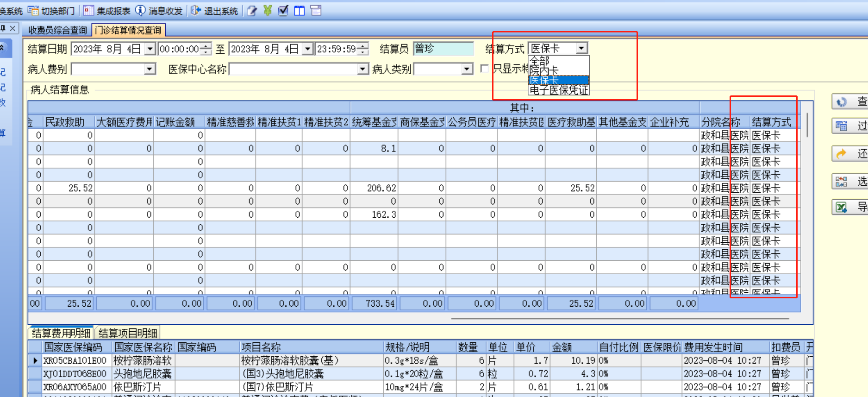Click the start time 00:00:00 field
This screenshot has width=868, height=397.
click(180, 49)
